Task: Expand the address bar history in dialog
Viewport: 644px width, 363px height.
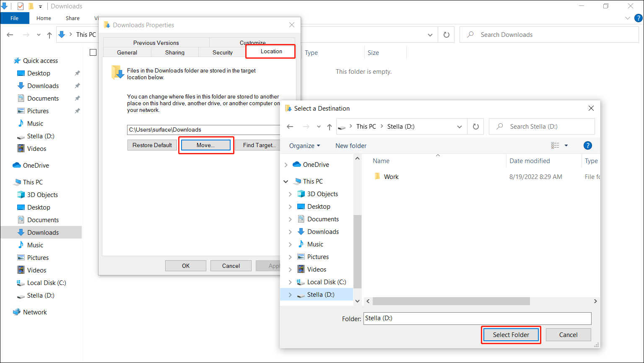Action: (460, 127)
